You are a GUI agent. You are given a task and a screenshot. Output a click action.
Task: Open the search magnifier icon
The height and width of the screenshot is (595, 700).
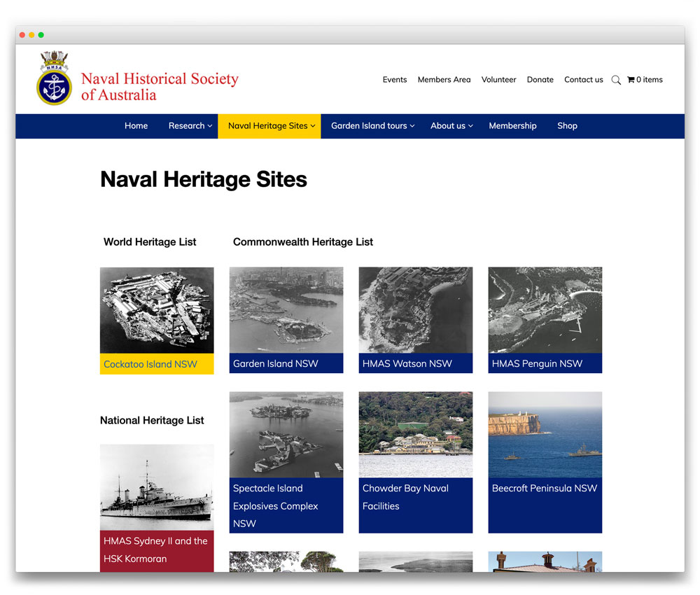point(616,80)
